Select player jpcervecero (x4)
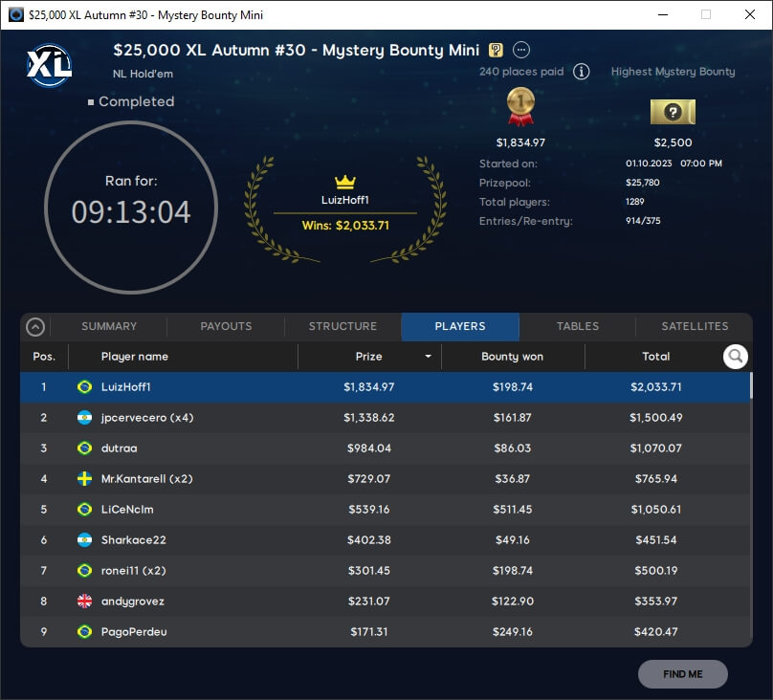The image size is (773, 700). (x=147, y=418)
